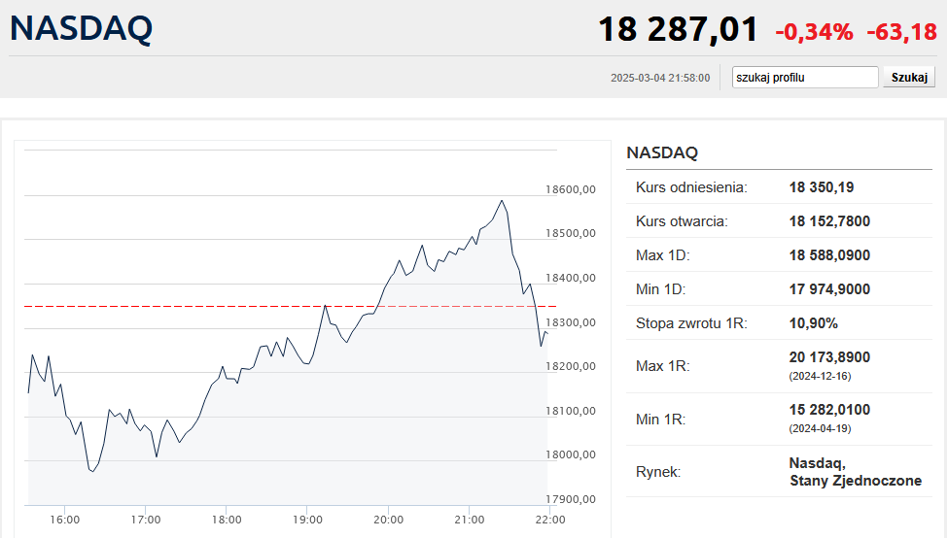The height and width of the screenshot is (538, 948).
Task: Click the 18:00 time label on chart
Action: [227, 520]
